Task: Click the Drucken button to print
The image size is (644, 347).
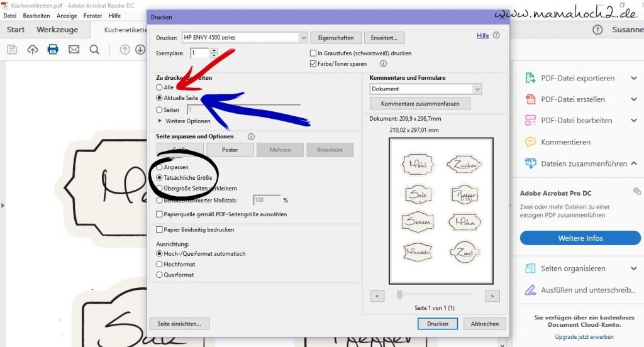Action: [x=438, y=324]
